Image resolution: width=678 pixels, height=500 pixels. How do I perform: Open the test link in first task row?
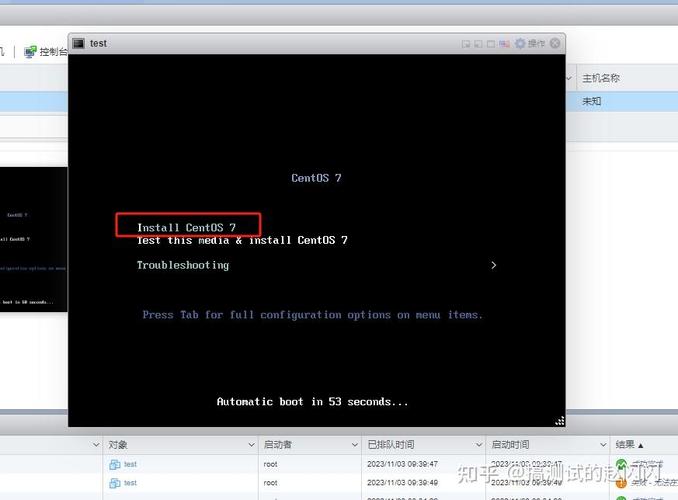[130, 465]
